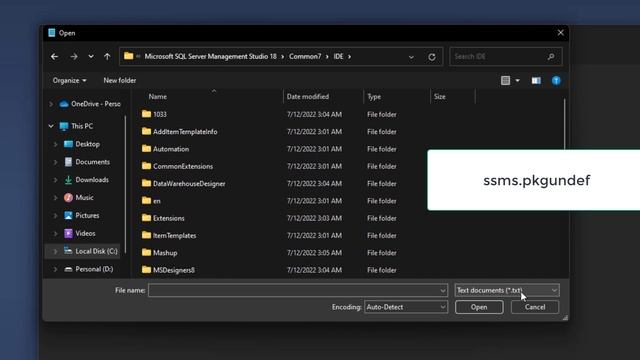Select the CommonExtensions folder
The height and width of the screenshot is (360, 640).
coord(177,166)
